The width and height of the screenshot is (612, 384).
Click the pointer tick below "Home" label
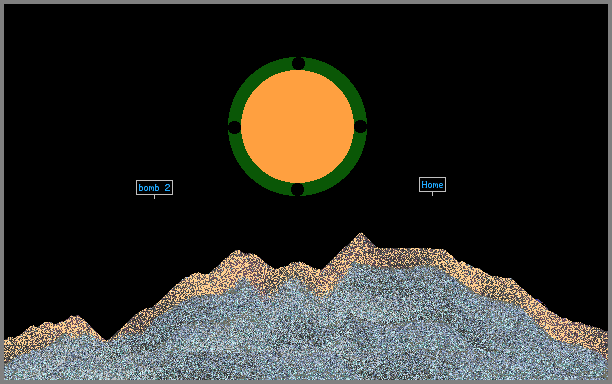click(x=432, y=194)
